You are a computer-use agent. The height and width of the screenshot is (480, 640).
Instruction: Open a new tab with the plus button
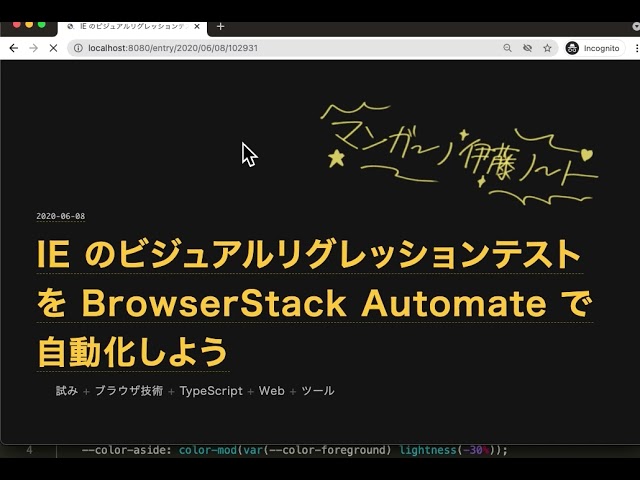[x=220, y=27]
